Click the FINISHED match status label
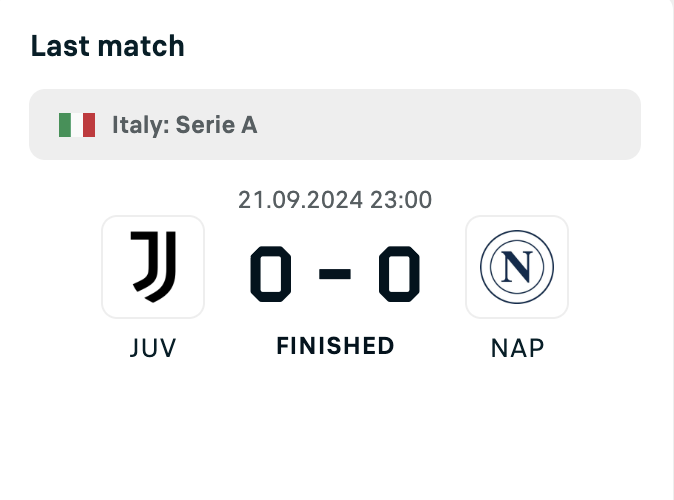674x500 pixels. pos(335,346)
